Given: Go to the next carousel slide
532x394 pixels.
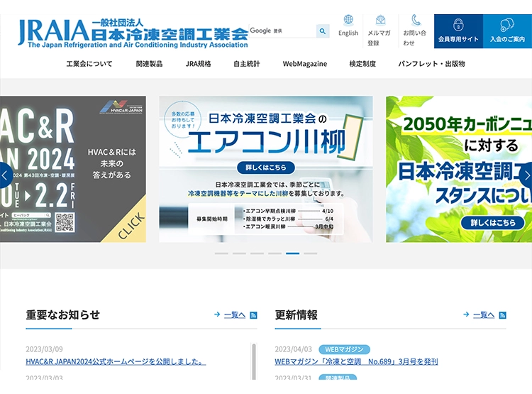Looking at the screenshot, I should [526, 175].
